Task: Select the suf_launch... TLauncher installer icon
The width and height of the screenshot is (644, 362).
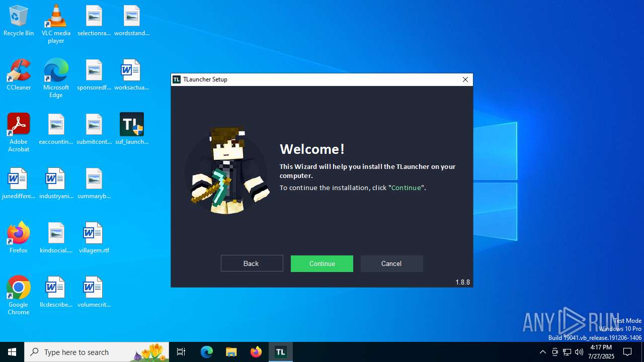Action: pyautogui.click(x=132, y=129)
